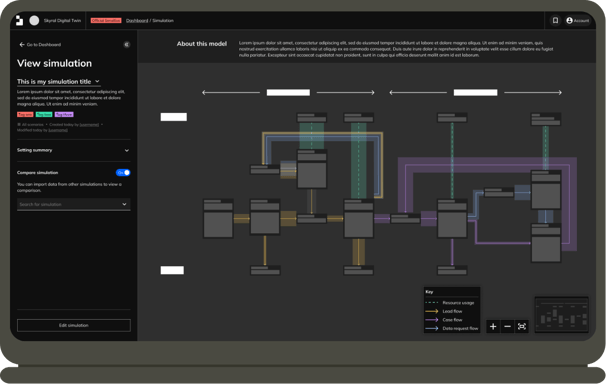Click the purple tag label
The image size is (606, 384).
pos(64,114)
